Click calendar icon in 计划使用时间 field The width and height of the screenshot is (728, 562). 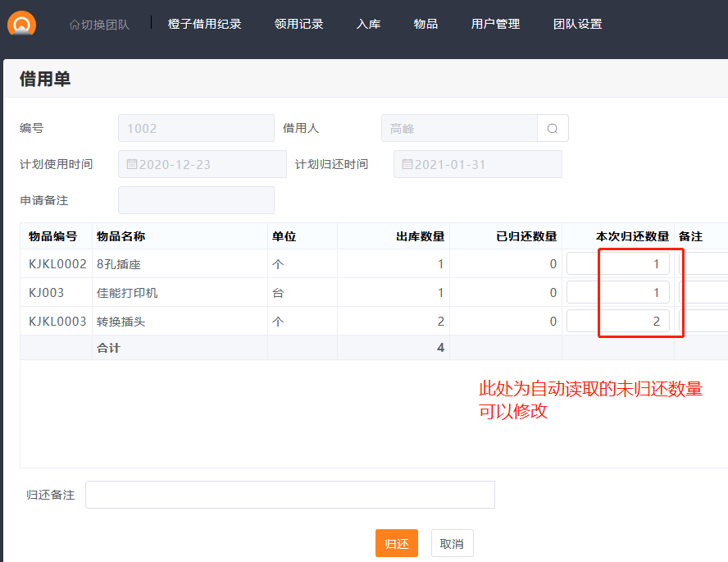131,164
